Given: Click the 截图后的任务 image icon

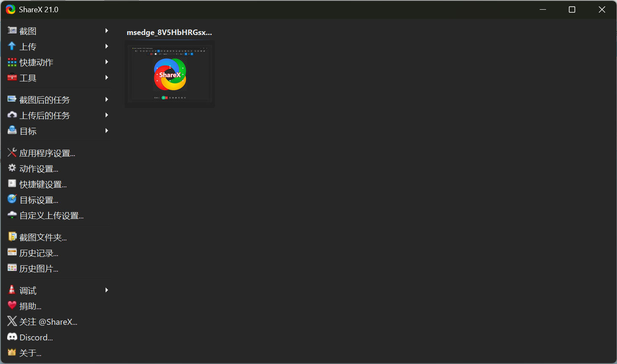Looking at the screenshot, I should click(12, 100).
